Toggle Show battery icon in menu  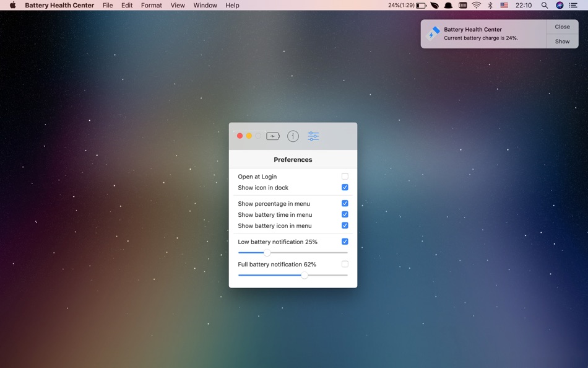(345, 226)
